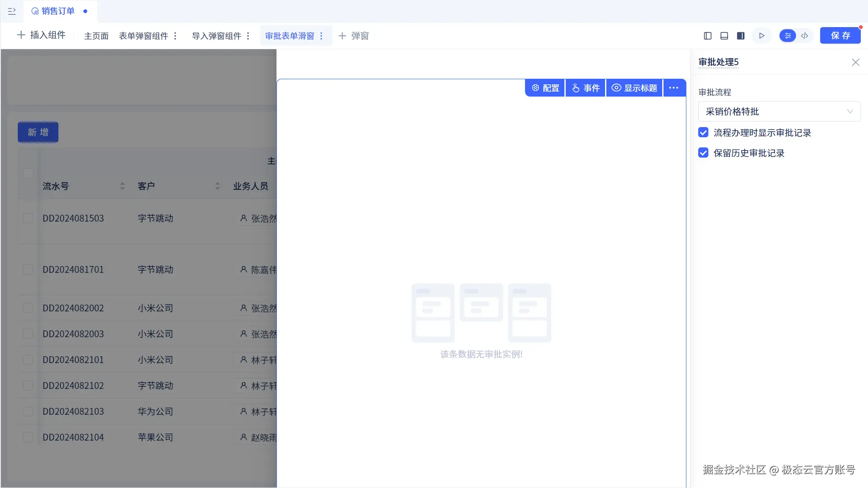
Task: Open the 审批流程 dropdown 采销价格特批
Action: [779, 112]
